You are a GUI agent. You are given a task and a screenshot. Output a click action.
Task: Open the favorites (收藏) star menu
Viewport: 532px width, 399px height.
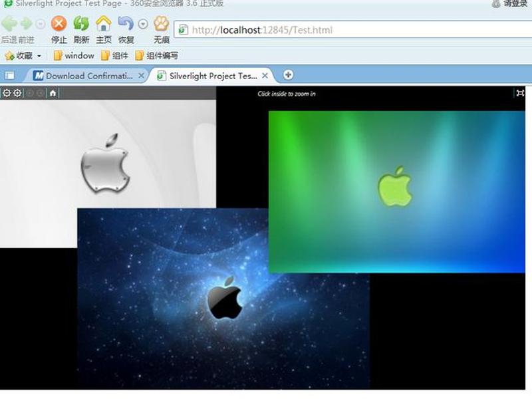19,56
